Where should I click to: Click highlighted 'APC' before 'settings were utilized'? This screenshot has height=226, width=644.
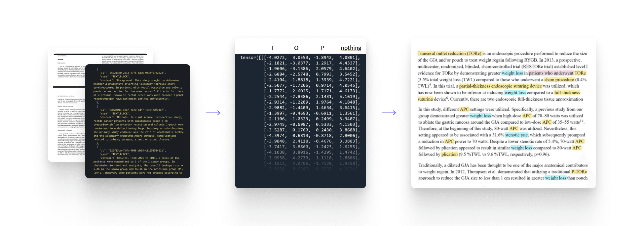coord(464,110)
